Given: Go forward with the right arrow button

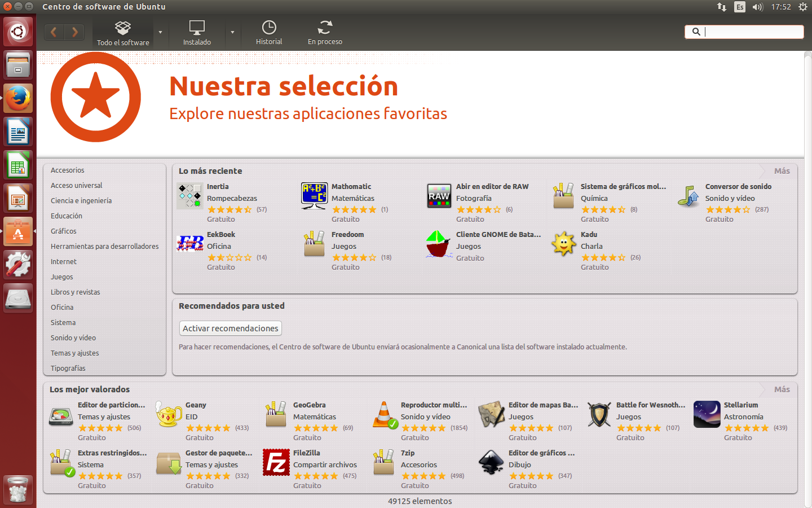Looking at the screenshot, I should pyautogui.click(x=74, y=32).
